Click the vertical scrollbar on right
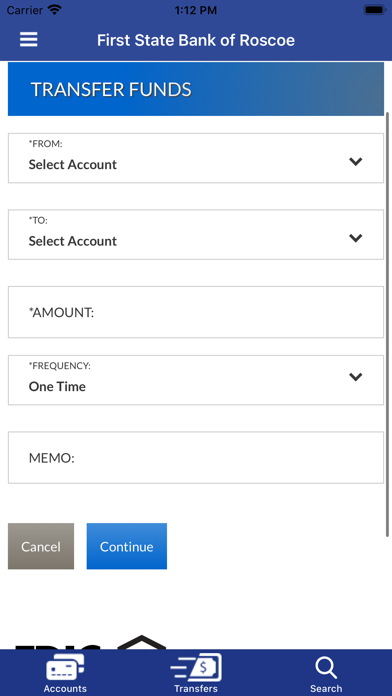The height and width of the screenshot is (696, 392). click(x=388, y=324)
